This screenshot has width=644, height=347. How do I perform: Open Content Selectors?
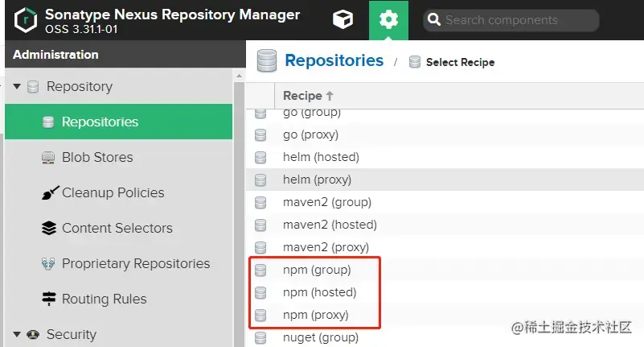(x=117, y=228)
